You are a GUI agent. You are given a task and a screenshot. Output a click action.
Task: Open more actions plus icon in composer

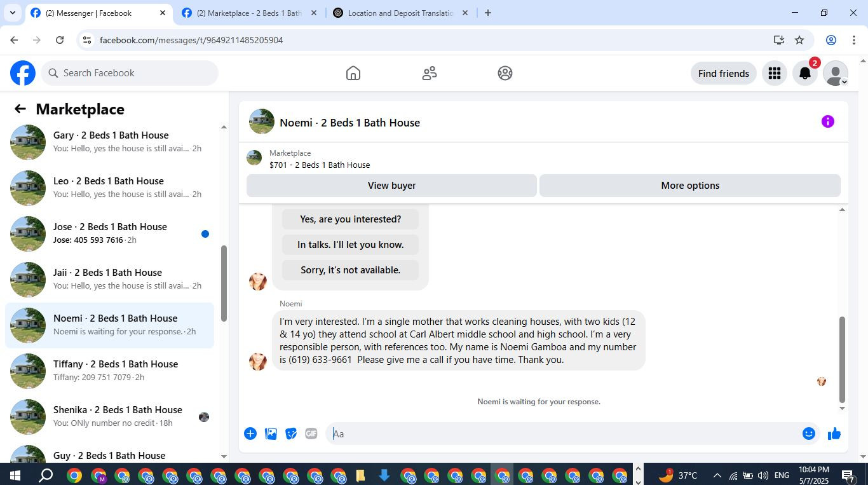tap(250, 434)
